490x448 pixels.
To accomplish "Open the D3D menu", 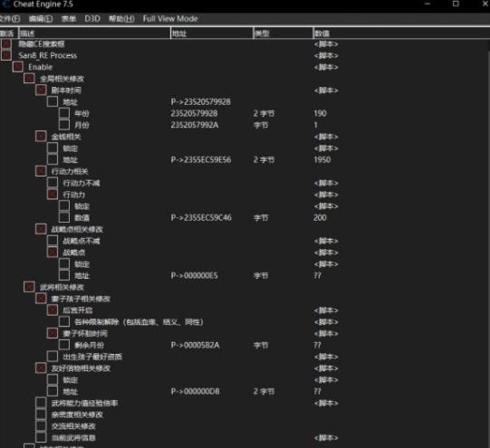I will [x=92, y=19].
